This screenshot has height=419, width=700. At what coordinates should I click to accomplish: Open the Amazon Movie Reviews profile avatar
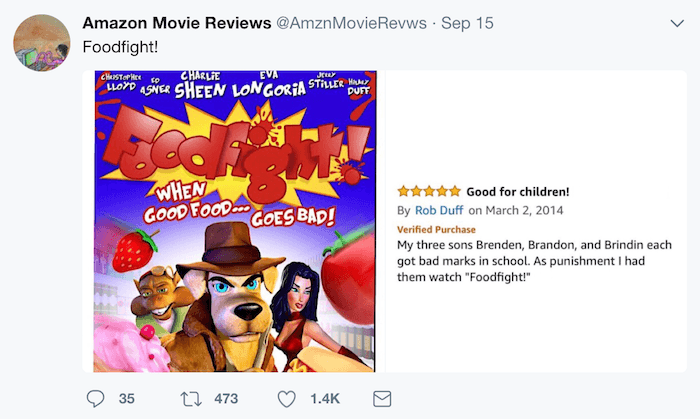40,42
